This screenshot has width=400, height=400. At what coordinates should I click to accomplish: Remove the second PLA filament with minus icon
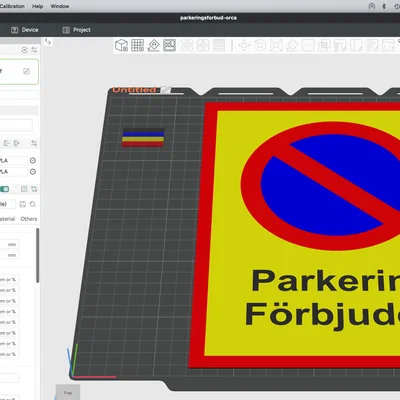(x=33, y=172)
